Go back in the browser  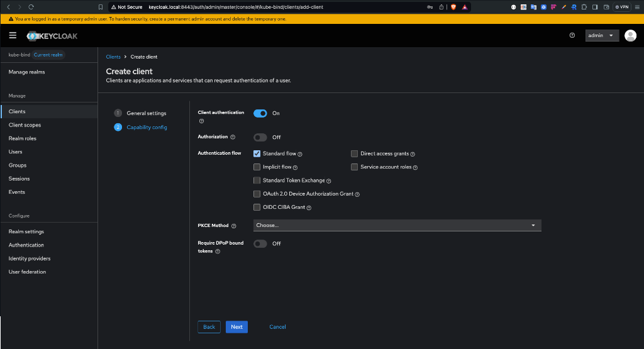(x=8, y=7)
